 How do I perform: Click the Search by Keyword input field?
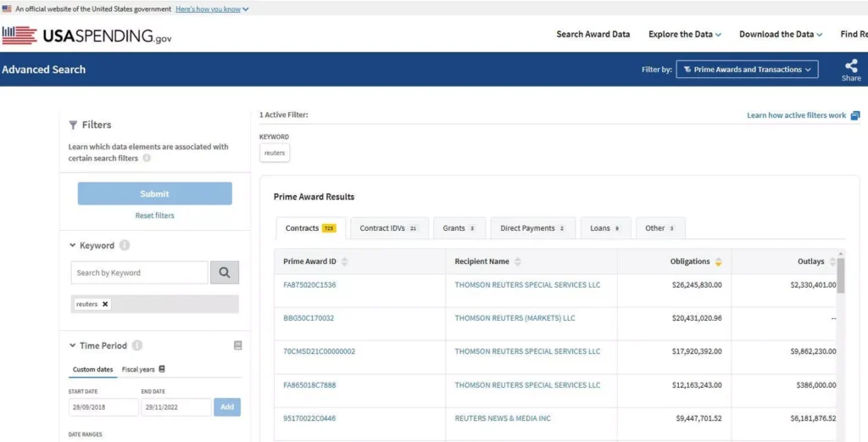[139, 272]
